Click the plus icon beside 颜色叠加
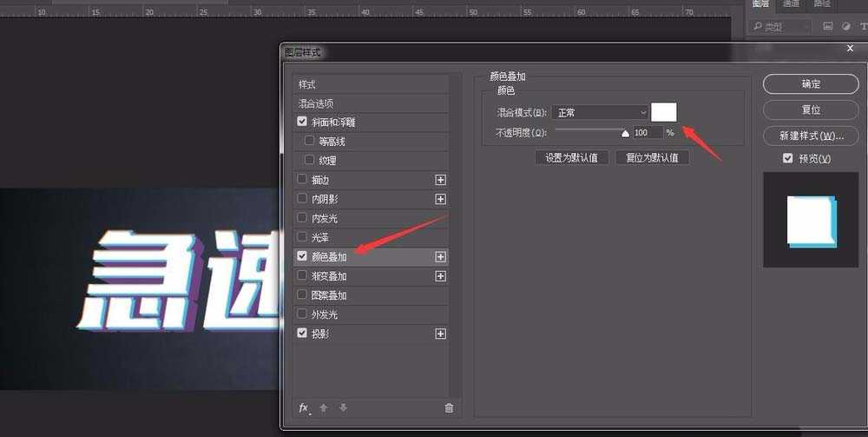The image size is (868, 437). point(440,257)
